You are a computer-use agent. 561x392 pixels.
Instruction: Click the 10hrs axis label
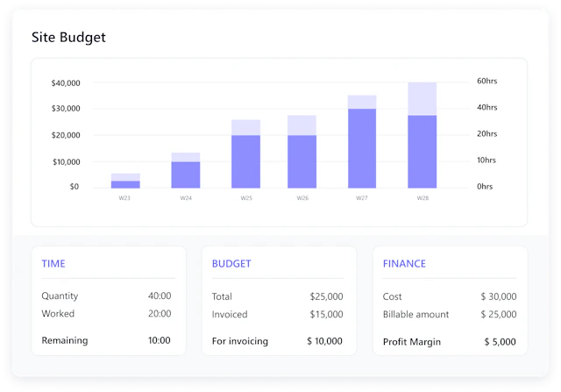pyautogui.click(x=486, y=160)
